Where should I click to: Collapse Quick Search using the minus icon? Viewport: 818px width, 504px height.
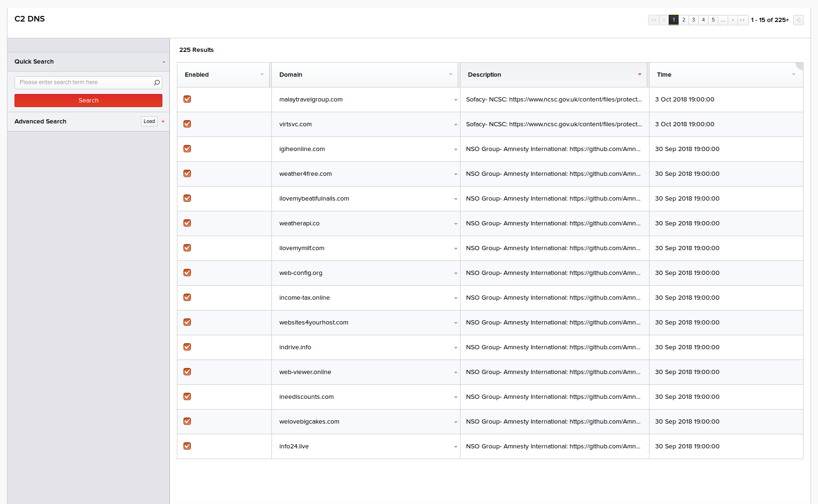[x=164, y=62]
